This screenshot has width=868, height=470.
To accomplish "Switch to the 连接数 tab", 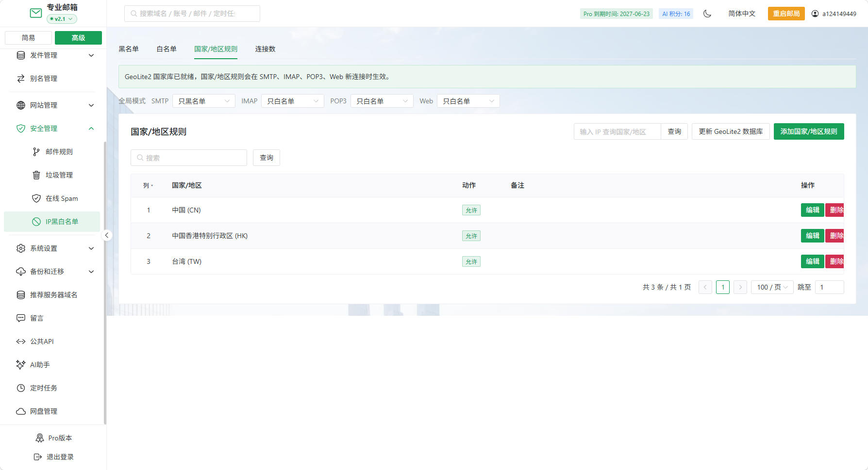I will 265,49.
